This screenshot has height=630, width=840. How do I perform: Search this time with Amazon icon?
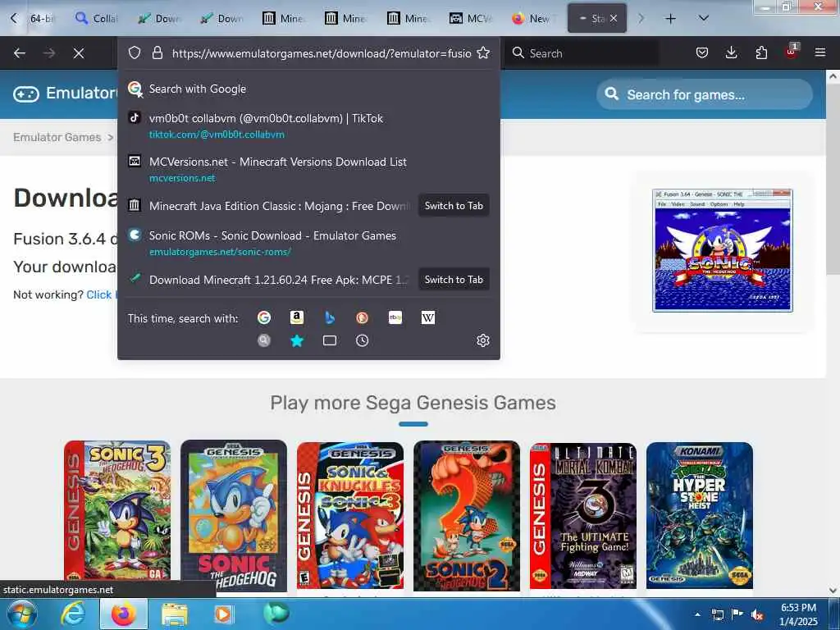point(297,317)
